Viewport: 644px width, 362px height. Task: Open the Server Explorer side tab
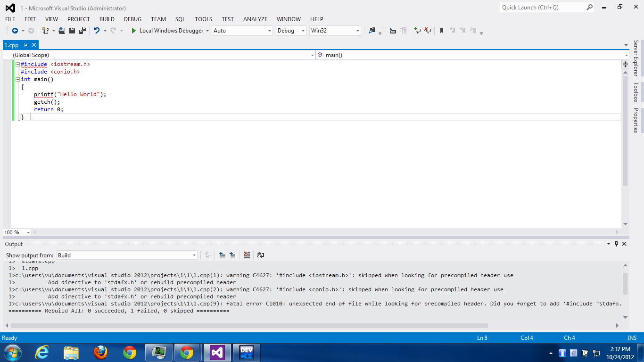coord(636,58)
